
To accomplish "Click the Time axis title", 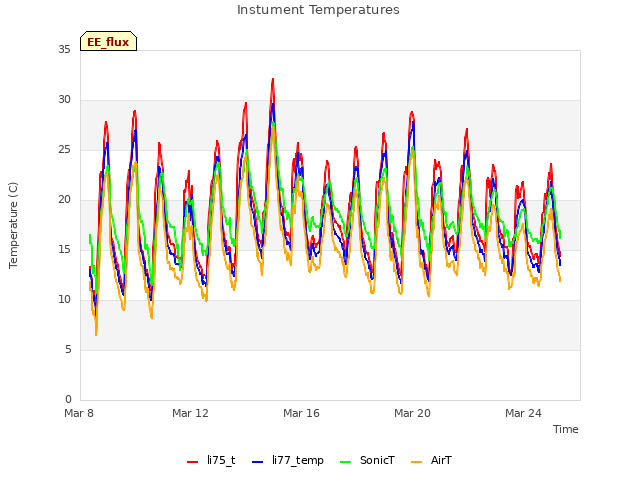I will (566, 429).
